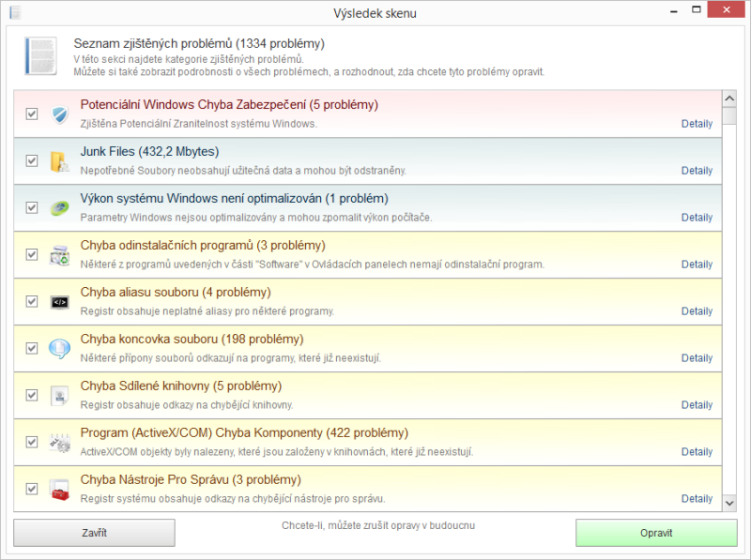
Task: Click the administration tools error icon
Action: click(59, 490)
